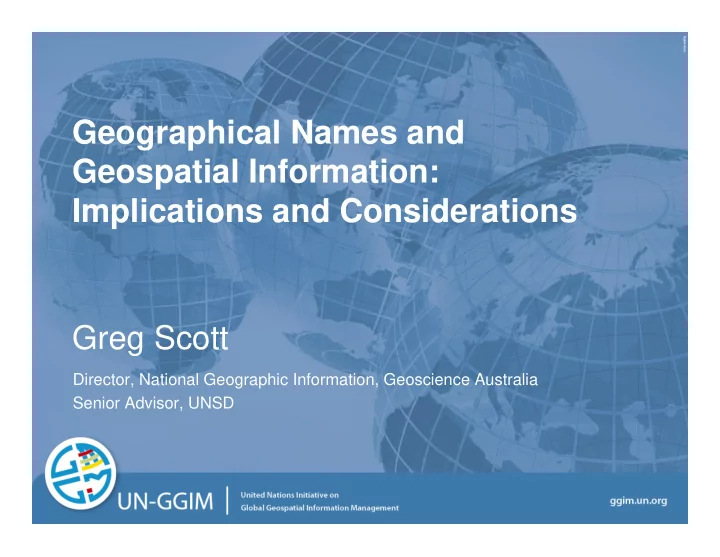Click title line 'Geospatial Information:'

click(256, 172)
